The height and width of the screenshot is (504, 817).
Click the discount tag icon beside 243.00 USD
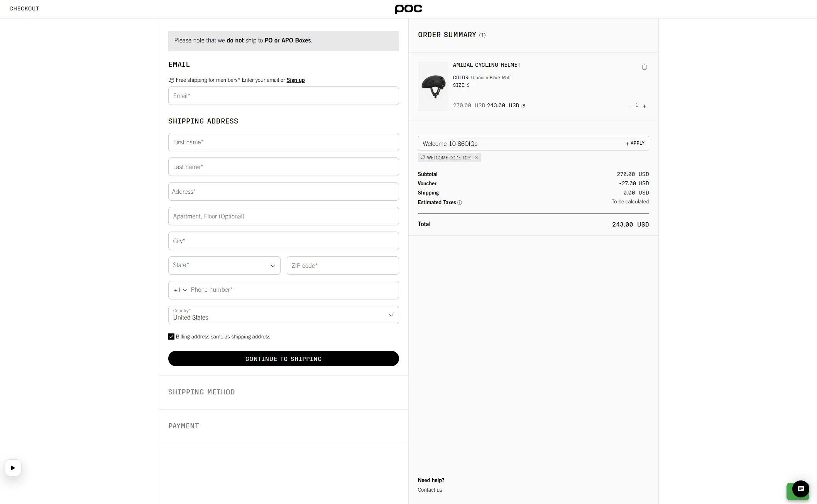(x=523, y=106)
